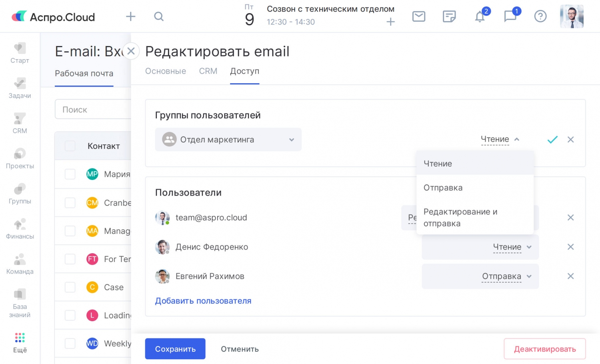Click the Добавить пользователя link
The width and height of the screenshot is (600, 364).
point(203,301)
